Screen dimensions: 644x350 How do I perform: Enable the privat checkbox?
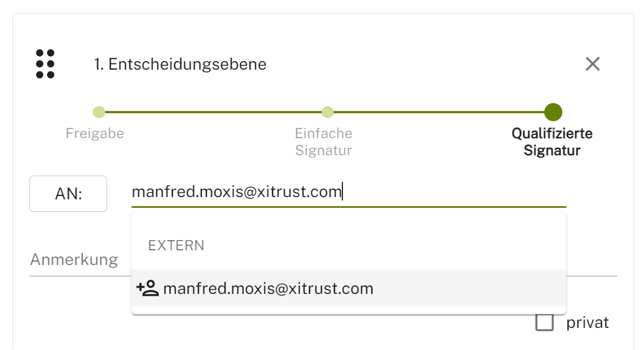[544, 323]
